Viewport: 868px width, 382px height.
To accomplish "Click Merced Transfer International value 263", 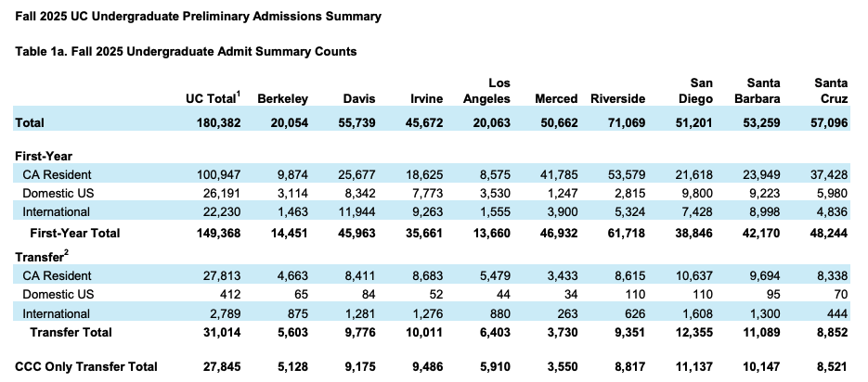I will (x=568, y=314).
